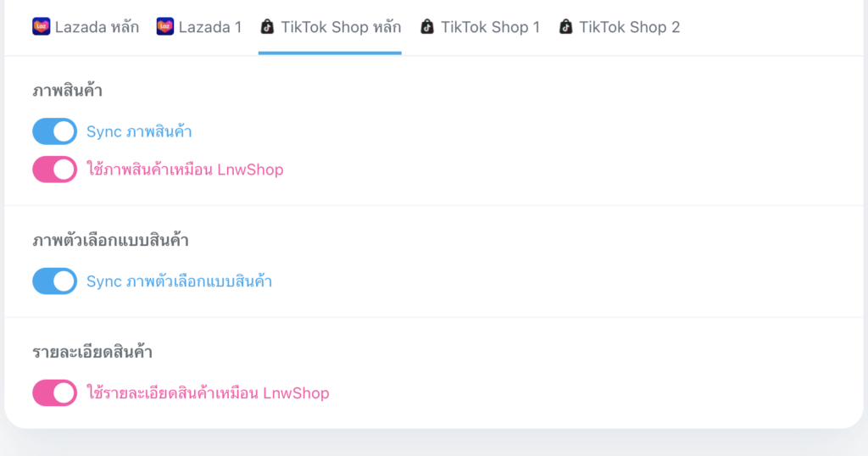Open the Lazada 1 tab
Screen dimensions: 868x456
pos(210,27)
